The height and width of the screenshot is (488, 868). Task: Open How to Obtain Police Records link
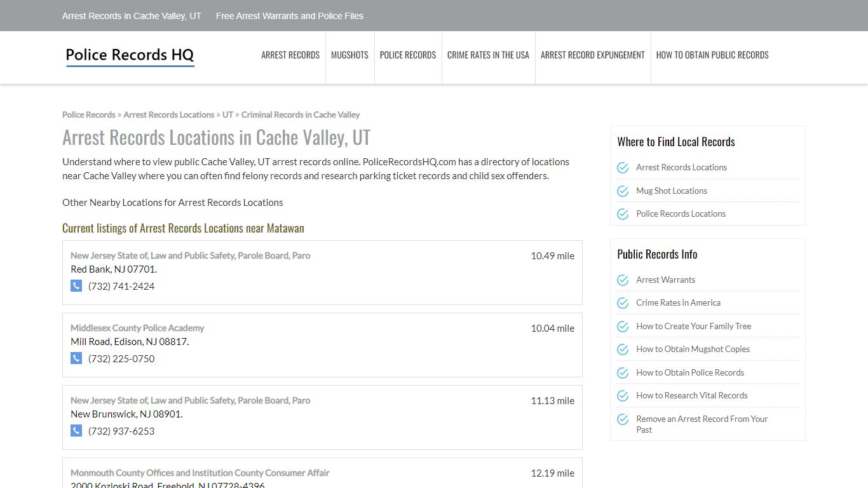coord(690,373)
